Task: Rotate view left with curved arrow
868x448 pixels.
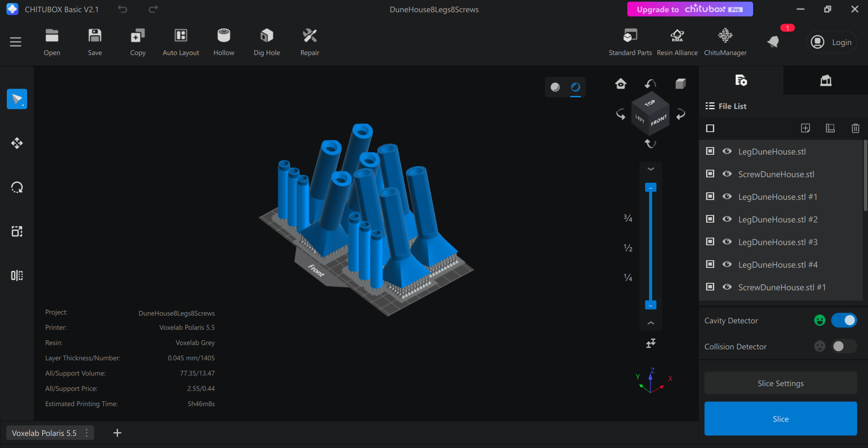Action: tap(621, 114)
